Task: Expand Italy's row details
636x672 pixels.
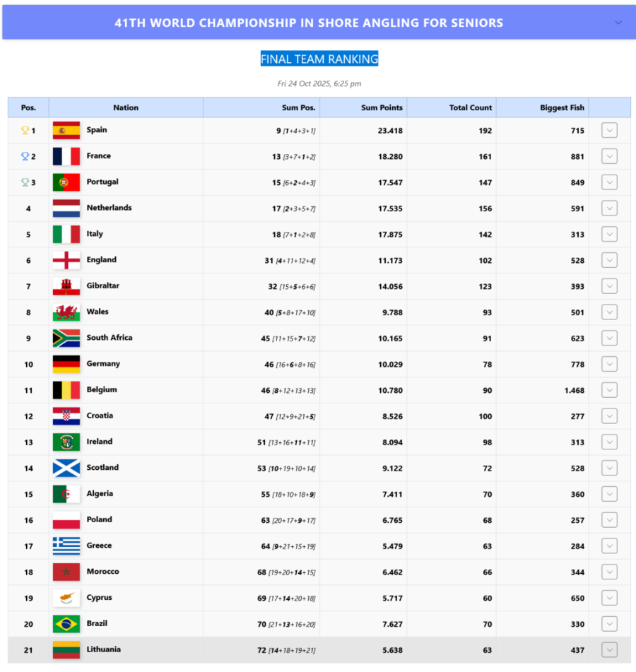Action: click(609, 234)
